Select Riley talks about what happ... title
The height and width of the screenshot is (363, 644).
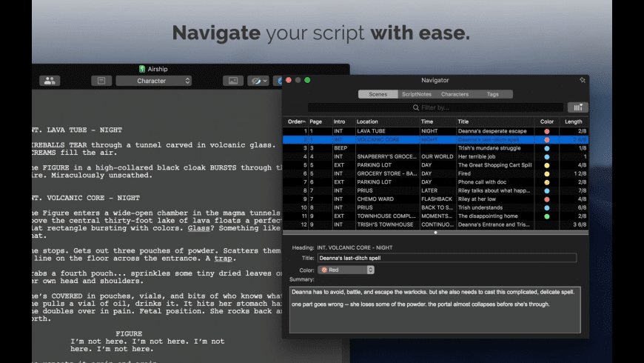(x=494, y=190)
